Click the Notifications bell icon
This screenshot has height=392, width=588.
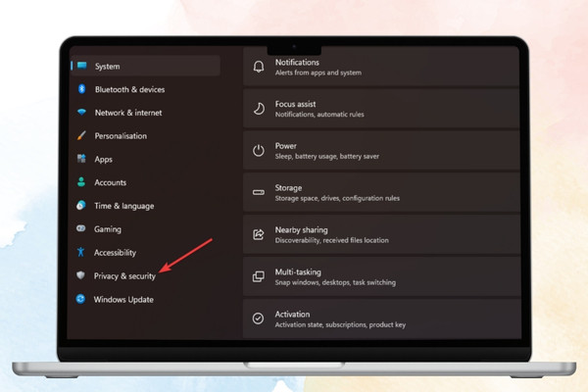pos(259,67)
